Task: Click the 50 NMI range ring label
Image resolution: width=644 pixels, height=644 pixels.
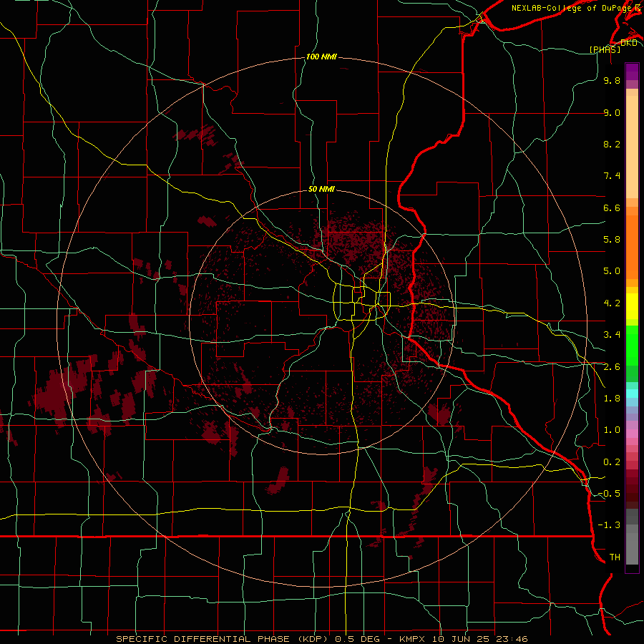Action: pos(321,189)
